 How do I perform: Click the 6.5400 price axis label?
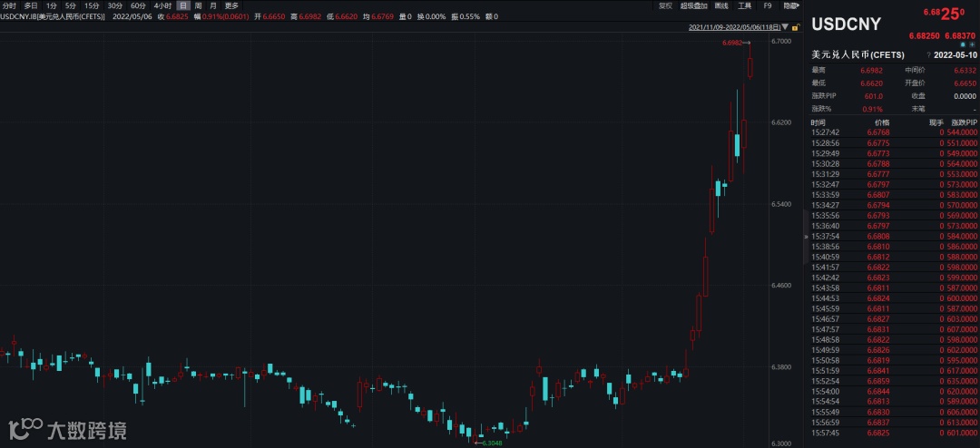pyautogui.click(x=782, y=205)
